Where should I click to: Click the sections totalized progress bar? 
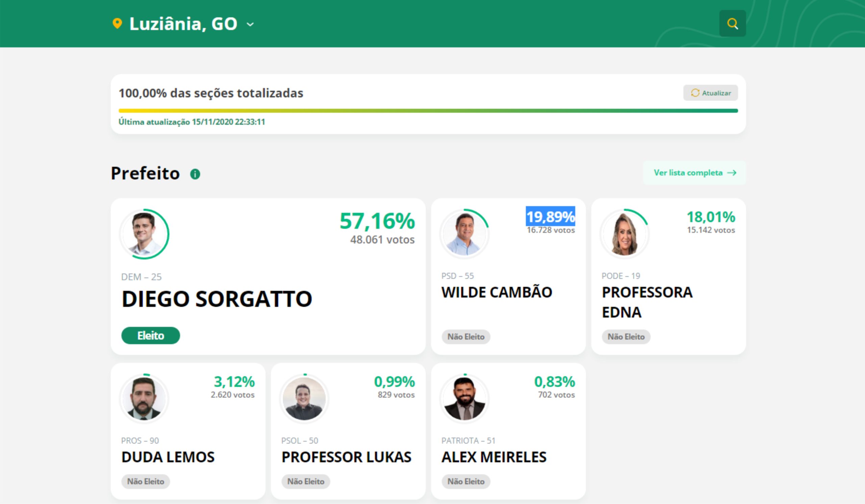coord(428,111)
